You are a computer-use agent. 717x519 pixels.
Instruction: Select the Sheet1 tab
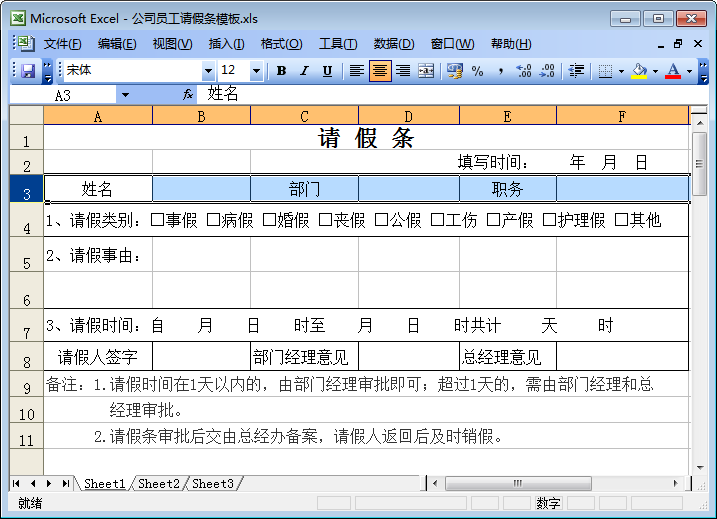coord(105,483)
